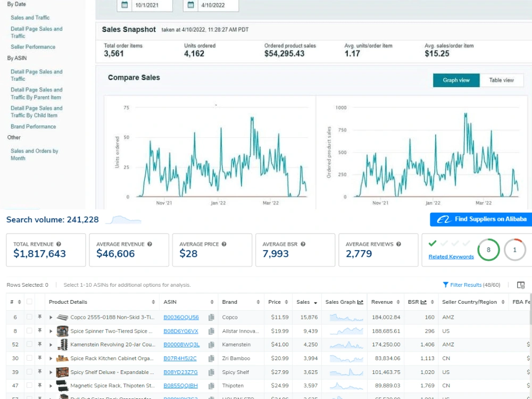Switch to Graph view
The image size is (532, 399).
456,80
